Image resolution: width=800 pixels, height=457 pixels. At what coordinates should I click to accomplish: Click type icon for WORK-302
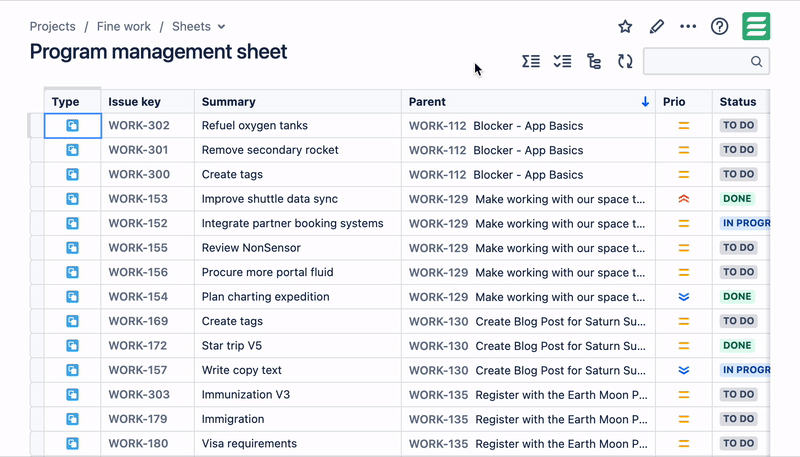coord(72,125)
